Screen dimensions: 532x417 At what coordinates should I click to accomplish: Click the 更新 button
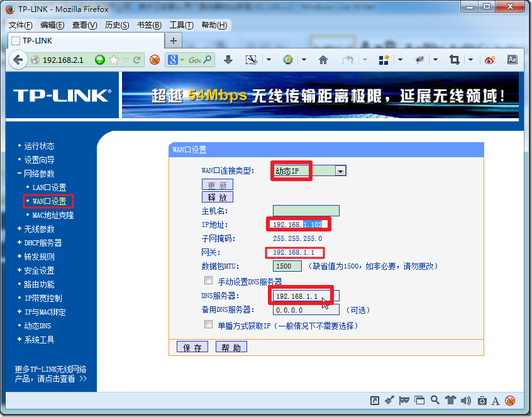pos(218,185)
